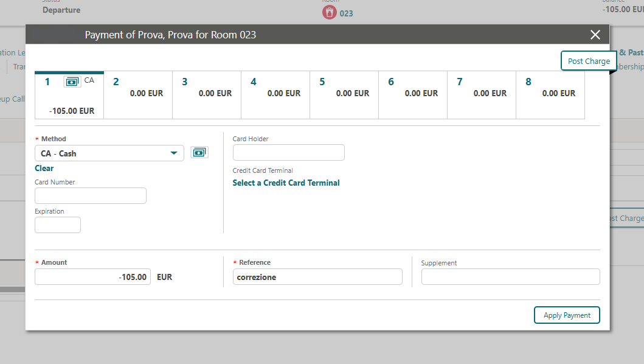Close the Payment dialog with X

[595, 35]
